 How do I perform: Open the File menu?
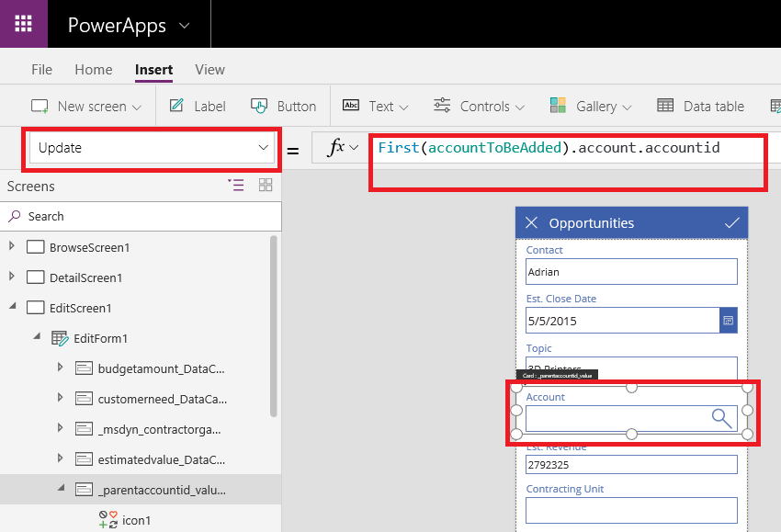pos(41,69)
